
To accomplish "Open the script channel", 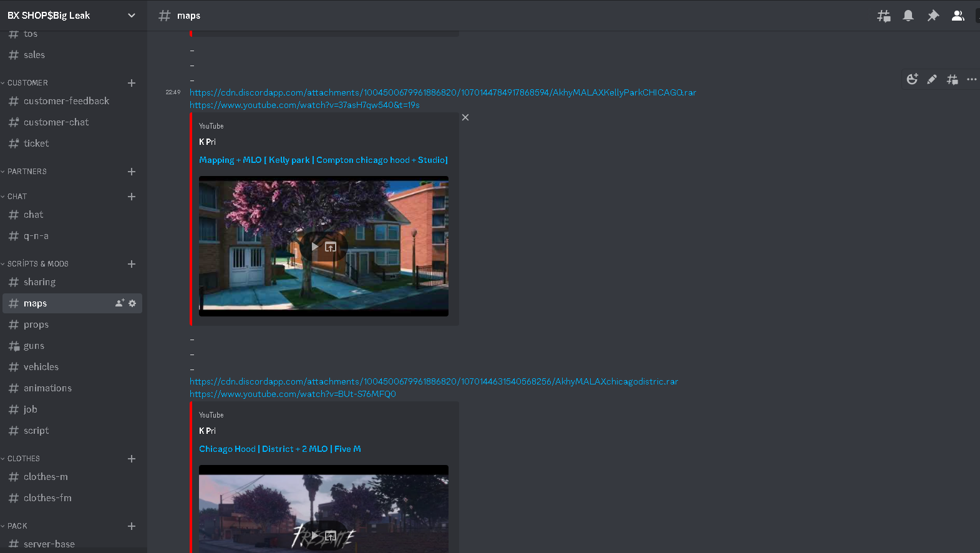I will click(72, 431).
